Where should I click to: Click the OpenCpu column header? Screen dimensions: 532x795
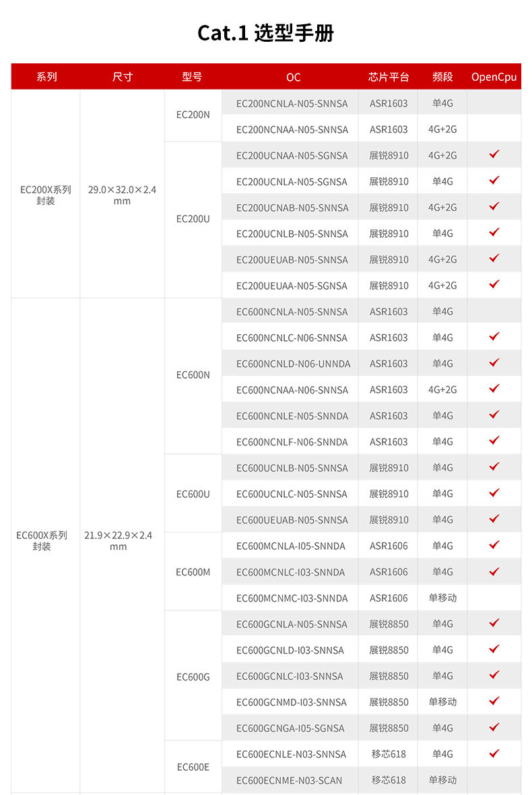(494, 77)
